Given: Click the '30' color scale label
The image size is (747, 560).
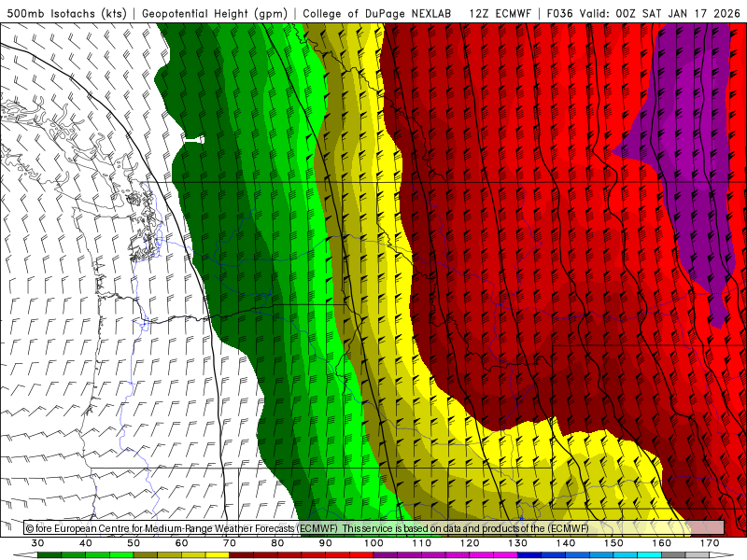Looking at the screenshot, I should (x=37, y=543).
